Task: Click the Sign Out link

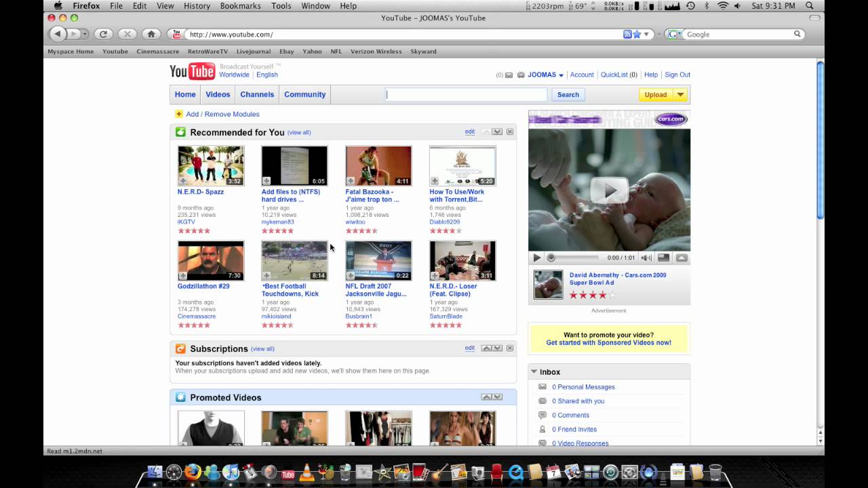Action: point(677,75)
